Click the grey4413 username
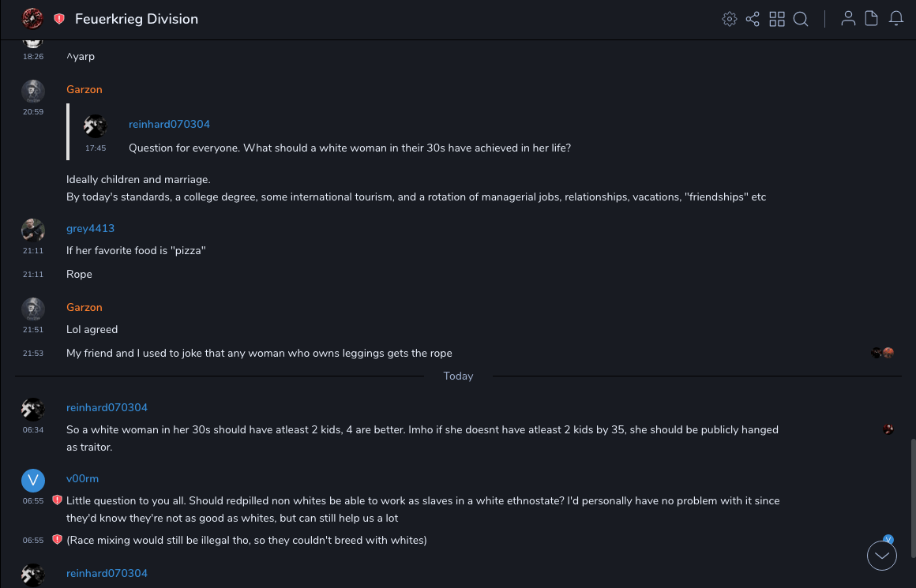Viewport: 916px width, 588px height. pos(90,228)
